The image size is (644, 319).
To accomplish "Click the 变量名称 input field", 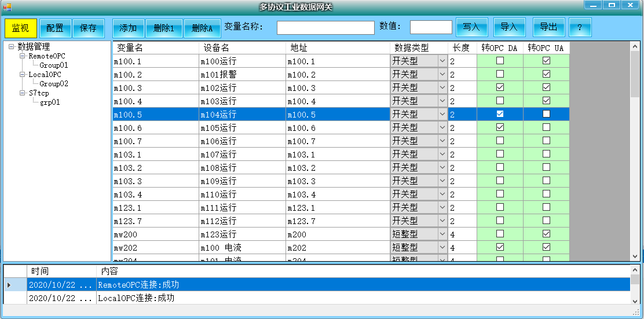I will pyautogui.click(x=325, y=28).
